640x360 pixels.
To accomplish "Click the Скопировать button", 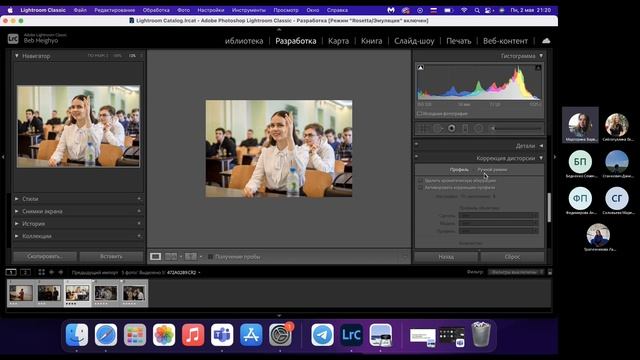I will pyautogui.click(x=45, y=256).
